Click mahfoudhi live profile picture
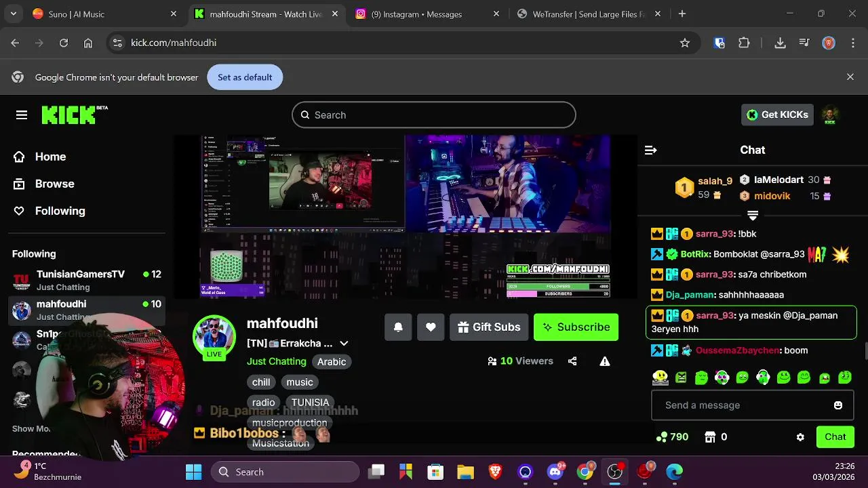 pyautogui.click(x=214, y=336)
